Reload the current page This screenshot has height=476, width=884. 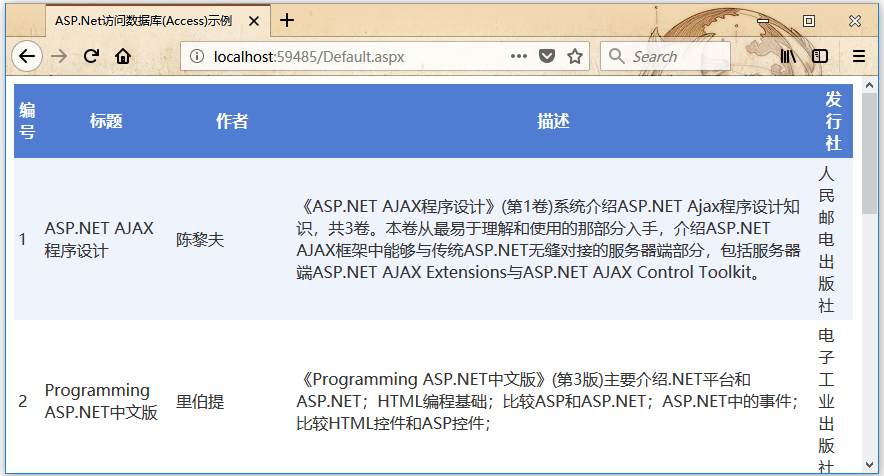[x=91, y=56]
